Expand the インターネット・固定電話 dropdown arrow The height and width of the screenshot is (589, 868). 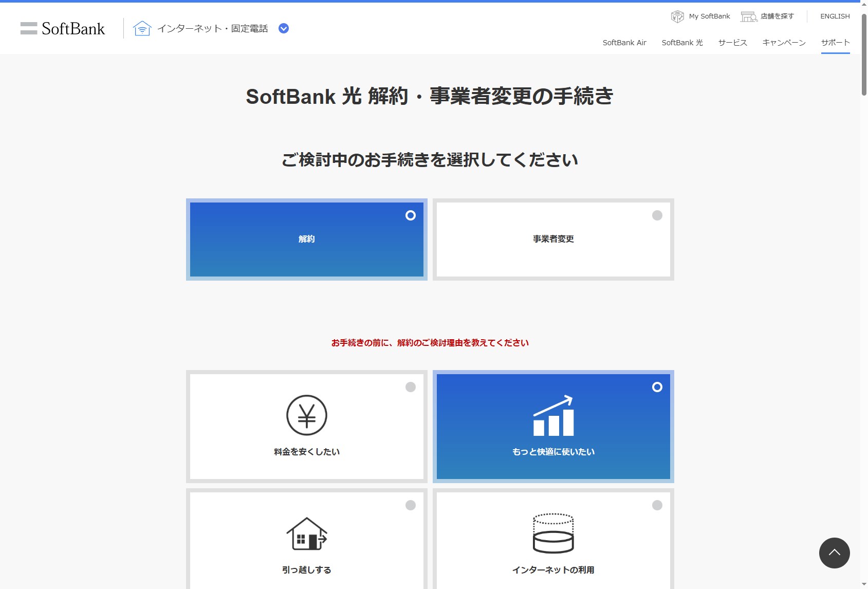click(x=283, y=28)
